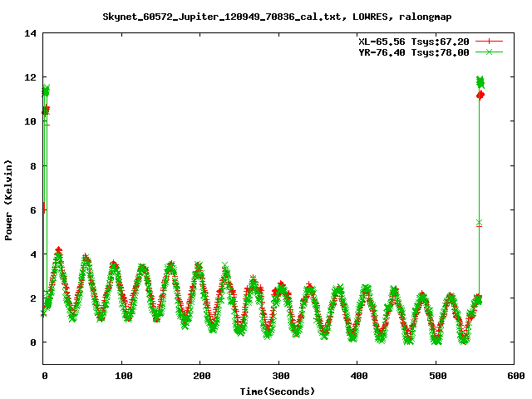This screenshot has width=532, height=399.
Task: Click x-axis tick label 500
Action: (436, 376)
